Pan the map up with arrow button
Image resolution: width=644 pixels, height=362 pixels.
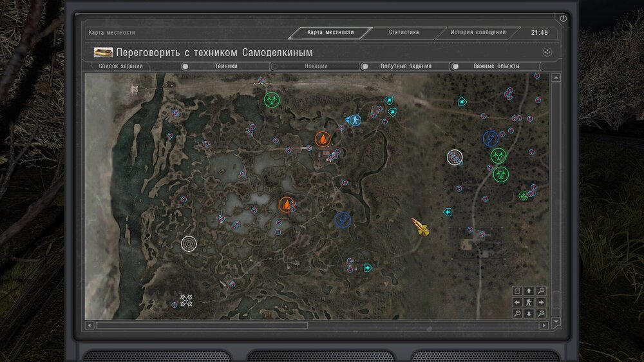coord(529,291)
